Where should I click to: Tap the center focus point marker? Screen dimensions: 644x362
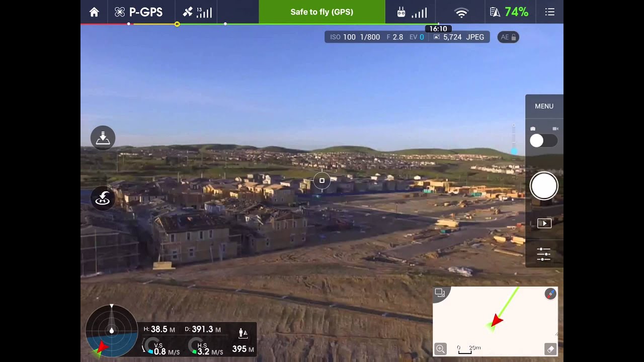pos(322,180)
